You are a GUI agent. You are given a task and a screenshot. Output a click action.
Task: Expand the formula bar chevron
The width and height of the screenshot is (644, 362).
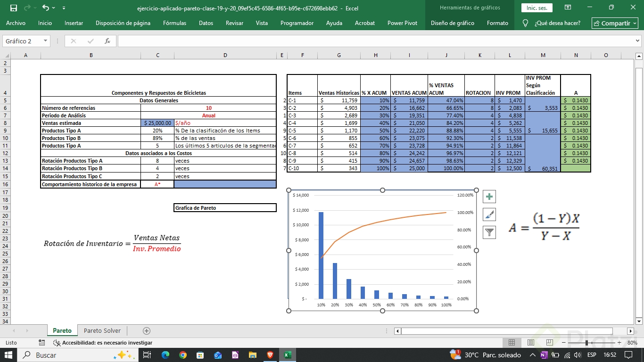pyautogui.click(x=638, y=41)
